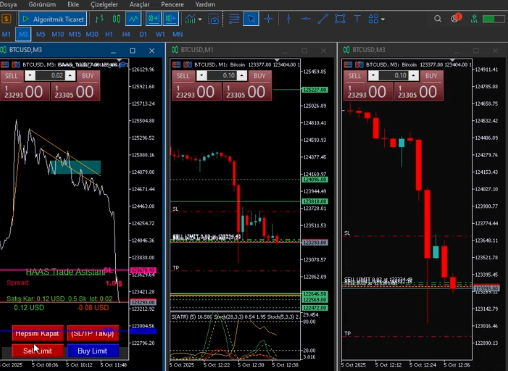This screenshot has width=508, height=371.
Task: Open the Dosya menu
Action: [8, 4]
